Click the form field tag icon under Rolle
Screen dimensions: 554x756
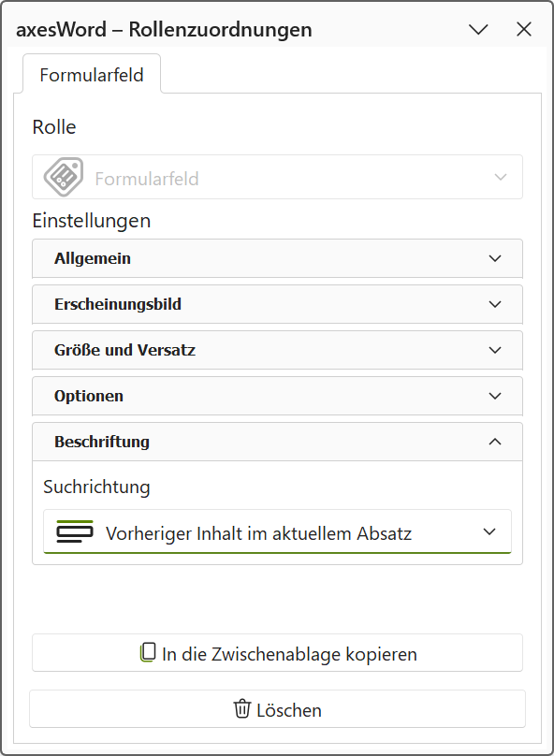[63, 177]
